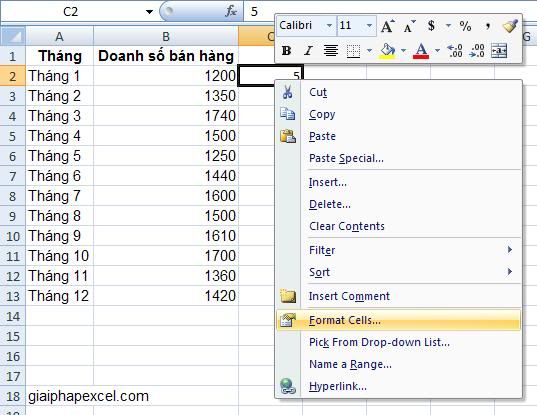Toggle Bold formatting in mini toolbar
This screenshot has width=537, height=415.
click(x=286, y=51)
